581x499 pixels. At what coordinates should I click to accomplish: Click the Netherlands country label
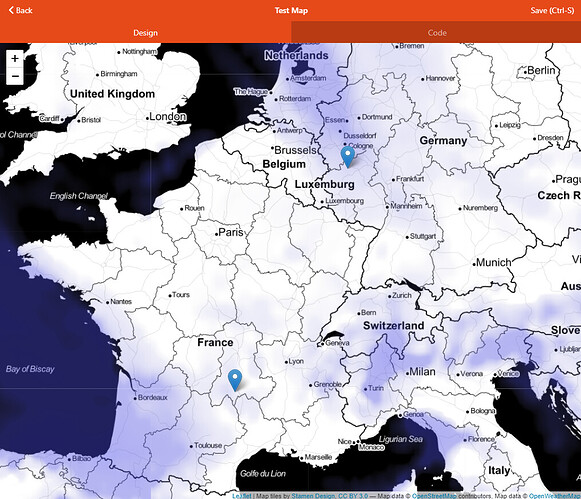(296, 55)
